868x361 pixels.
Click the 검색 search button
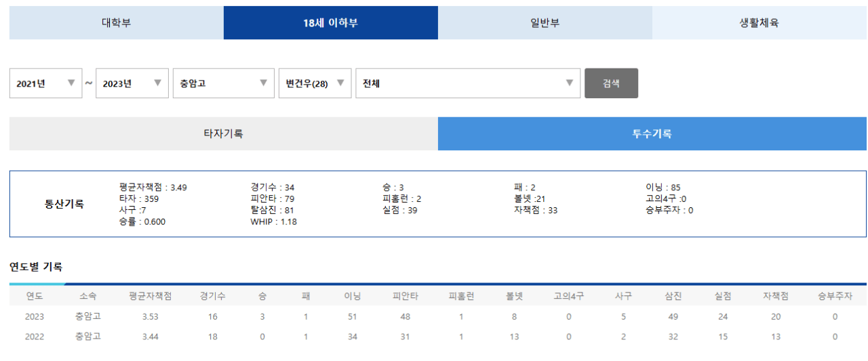point(611,83)
